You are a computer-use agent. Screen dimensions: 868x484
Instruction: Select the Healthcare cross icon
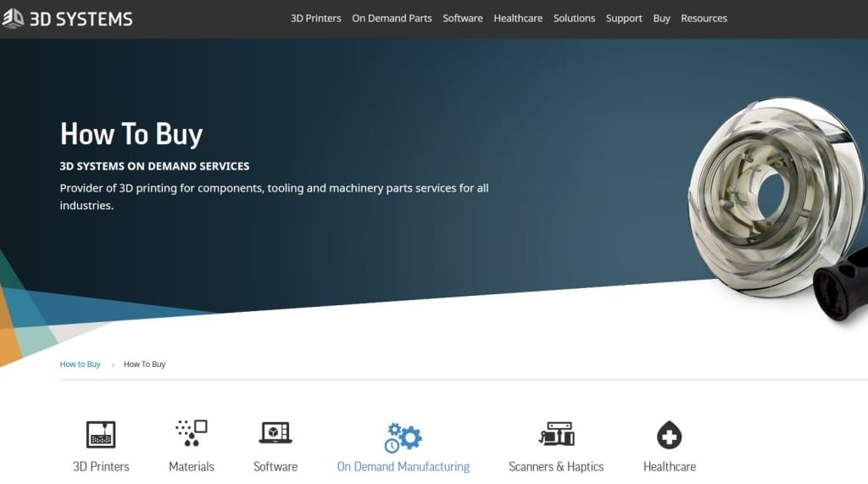click(x=670, y=435)
